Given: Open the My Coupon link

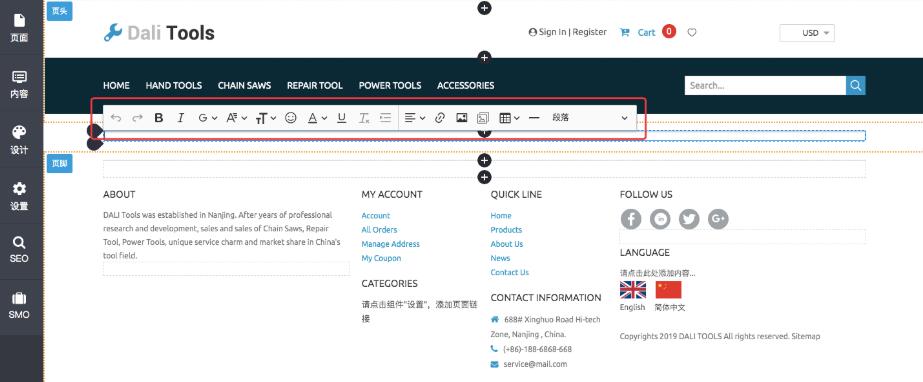Looking at the screenshot, I should click(x=381, y=258).
